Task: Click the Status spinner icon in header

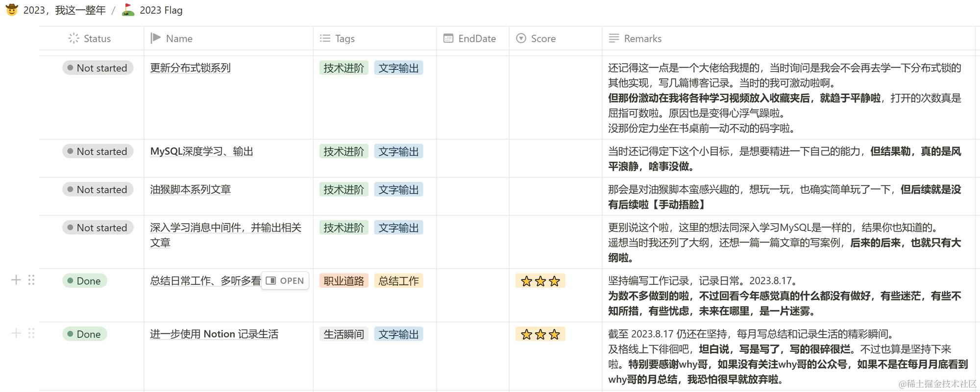Action: pyautogui.click(x=73, y=38)
